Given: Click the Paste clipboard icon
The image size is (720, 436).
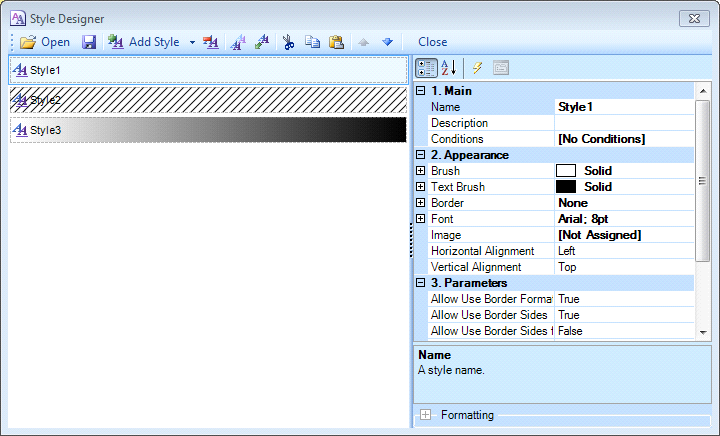Looking at the screenshot, I should point(336,42).
